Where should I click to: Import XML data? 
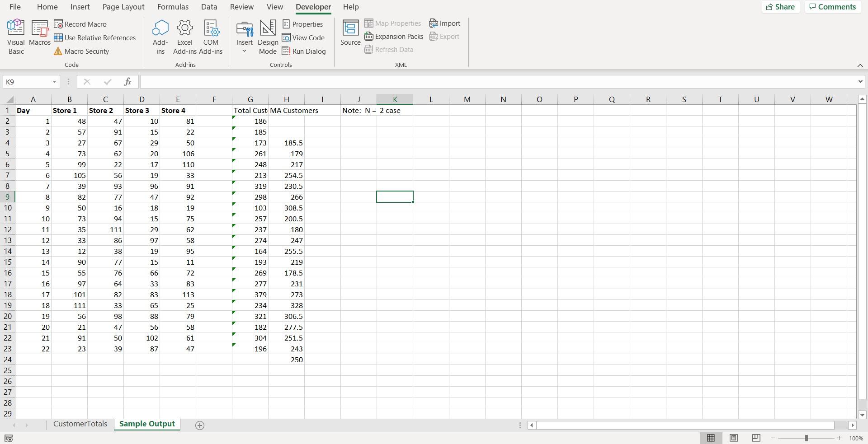[445, 23]
